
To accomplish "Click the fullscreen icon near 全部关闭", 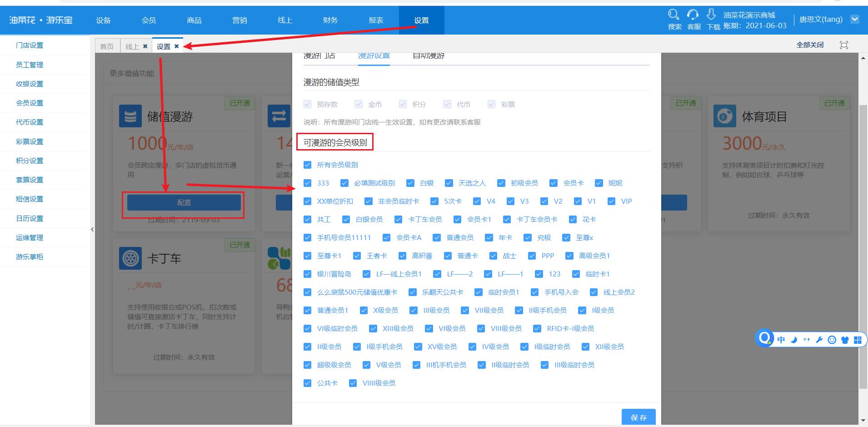I will [x=844, y=45].
